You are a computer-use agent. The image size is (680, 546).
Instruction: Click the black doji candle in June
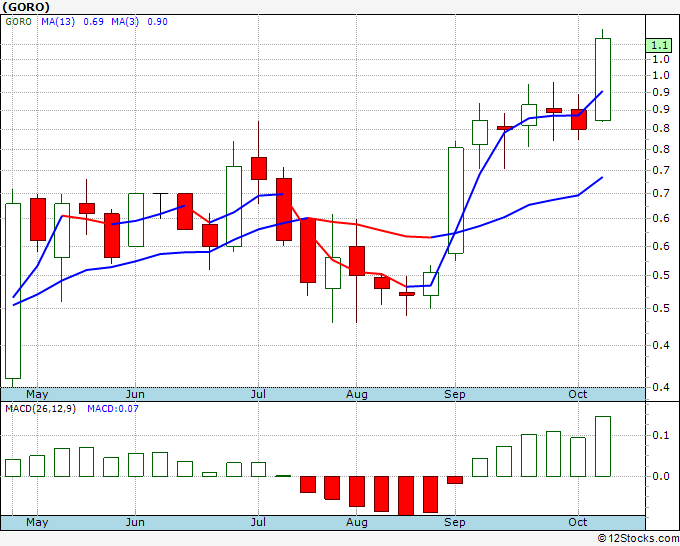[160, 206]
